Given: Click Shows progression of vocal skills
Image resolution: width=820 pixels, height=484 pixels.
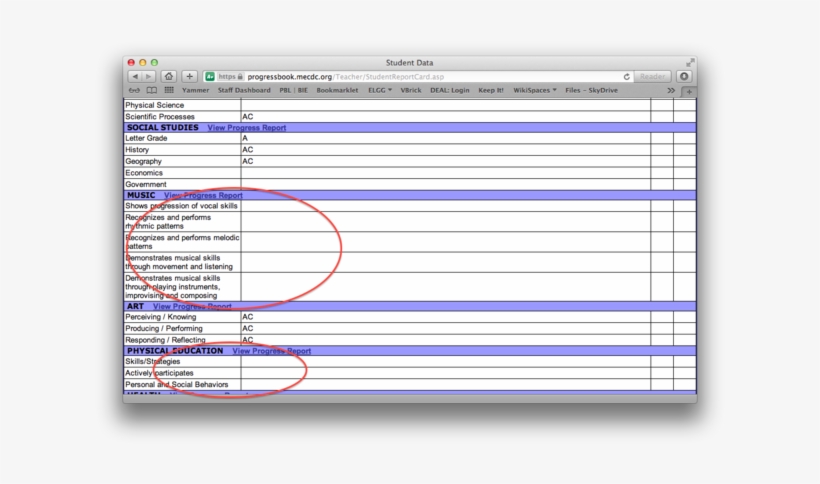Looking at the screenshot, I should (x=181, y=206).
